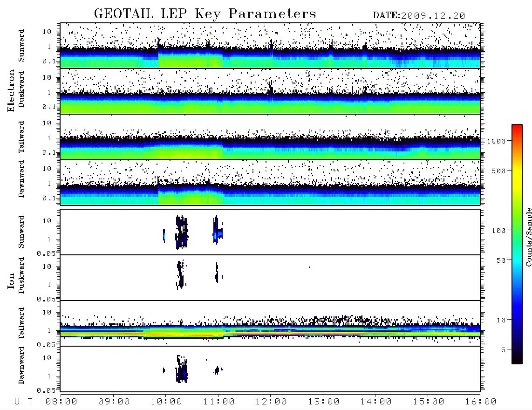Click the Ion Duskward burst near 11:00
The width and height of the screenshot is (532, 410).
pyautogui.click(x=217, y=273)
